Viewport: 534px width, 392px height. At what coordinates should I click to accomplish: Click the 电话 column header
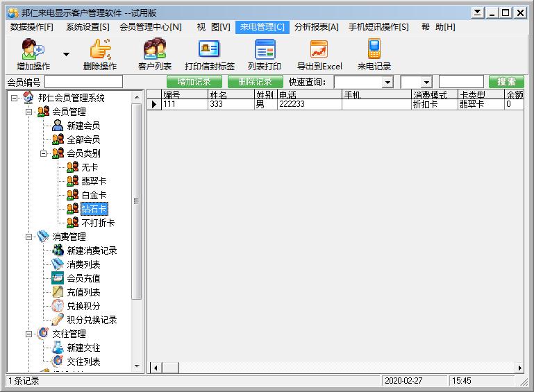309,94
